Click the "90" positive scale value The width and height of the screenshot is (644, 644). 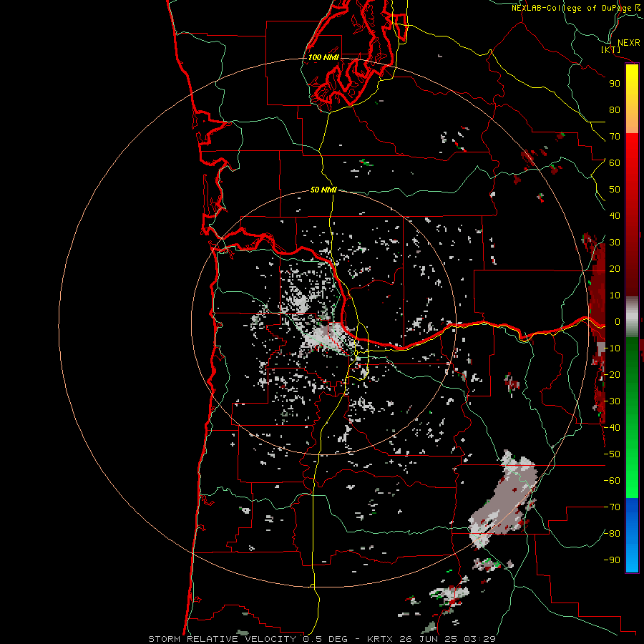point(615,84)
